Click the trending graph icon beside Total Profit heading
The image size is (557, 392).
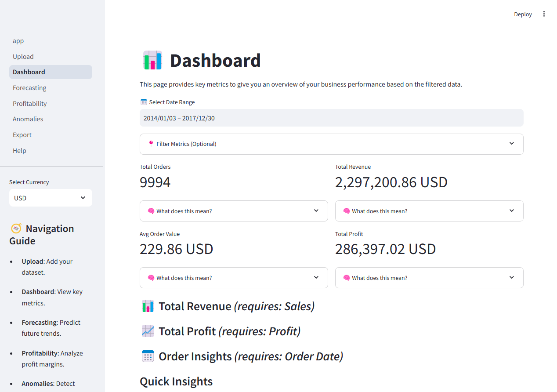(148, 331)
